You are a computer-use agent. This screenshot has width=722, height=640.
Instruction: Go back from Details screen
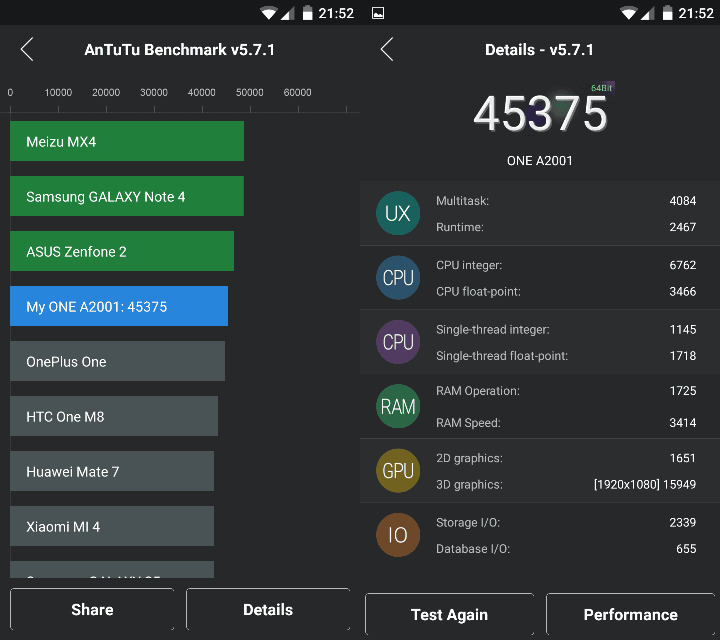pos(387,49)
